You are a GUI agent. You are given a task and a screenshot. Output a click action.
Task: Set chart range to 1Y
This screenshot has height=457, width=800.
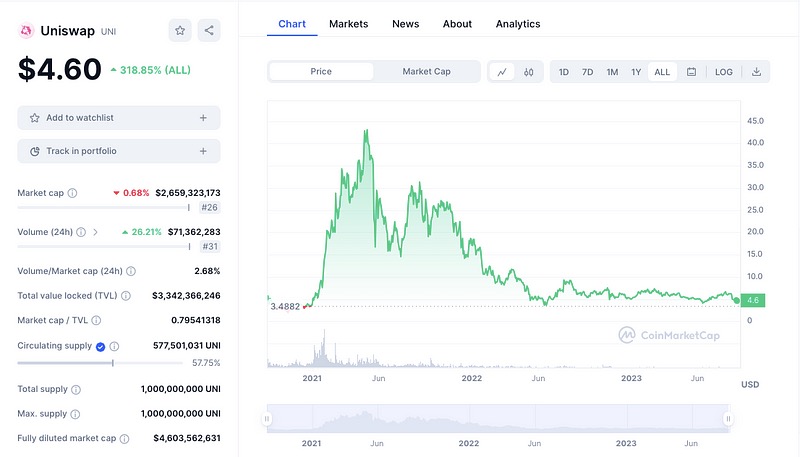(636, 72)
